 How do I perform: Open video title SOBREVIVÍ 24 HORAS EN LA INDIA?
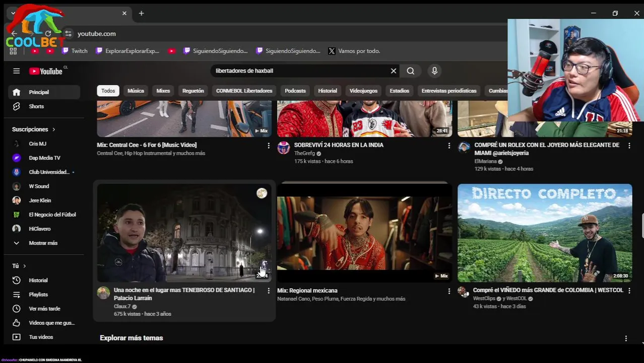339,145
